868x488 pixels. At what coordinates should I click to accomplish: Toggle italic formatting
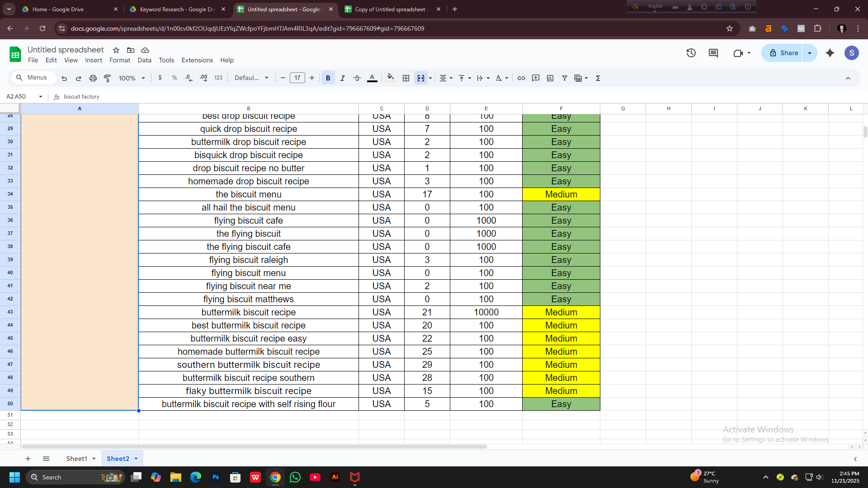point(343,78)
